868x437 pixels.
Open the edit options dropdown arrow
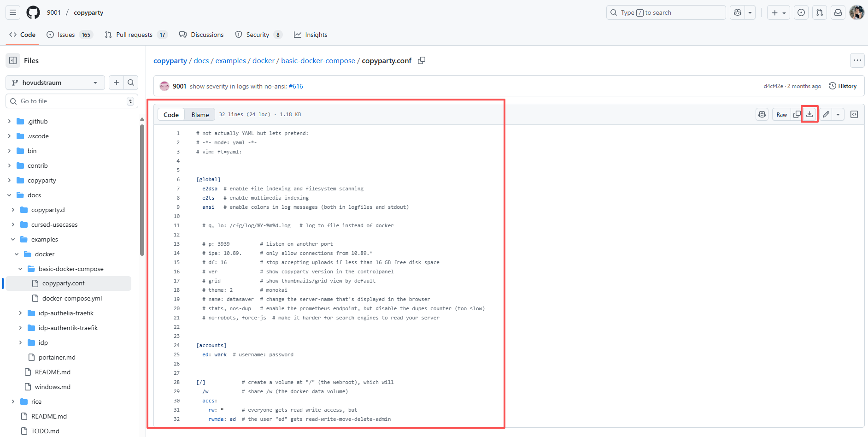838,114
